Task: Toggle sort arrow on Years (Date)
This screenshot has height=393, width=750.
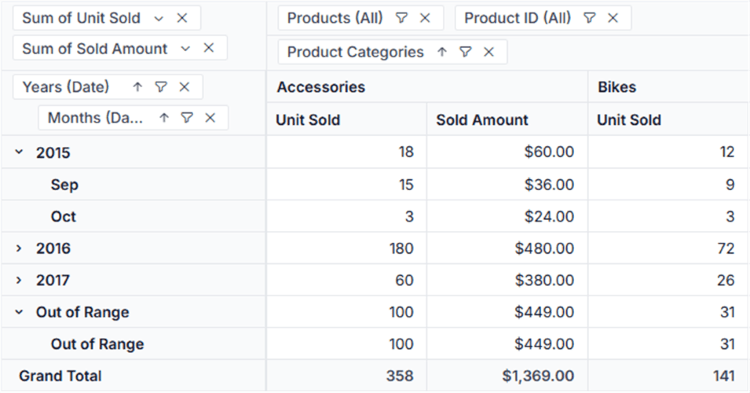Action: [x=138, y=87]
